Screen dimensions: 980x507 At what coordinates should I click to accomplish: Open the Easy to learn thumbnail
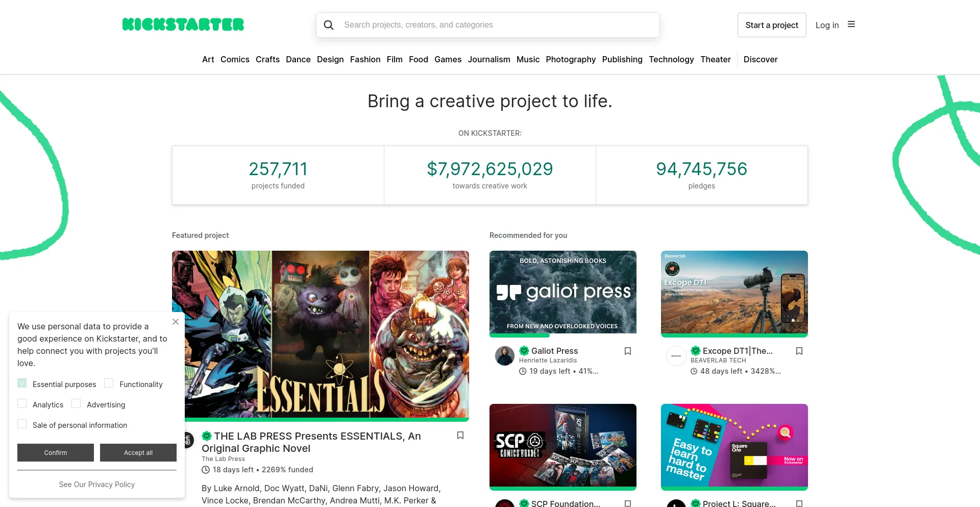pyautogui.click(x=734, y=445)
